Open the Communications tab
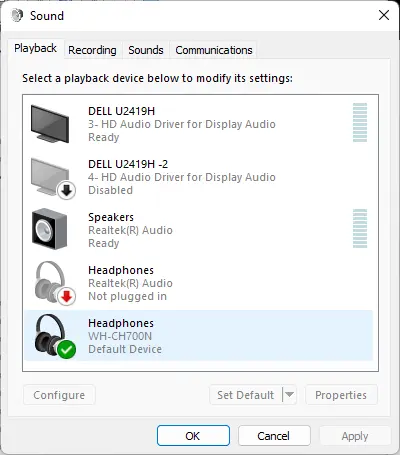 (214, 50)
